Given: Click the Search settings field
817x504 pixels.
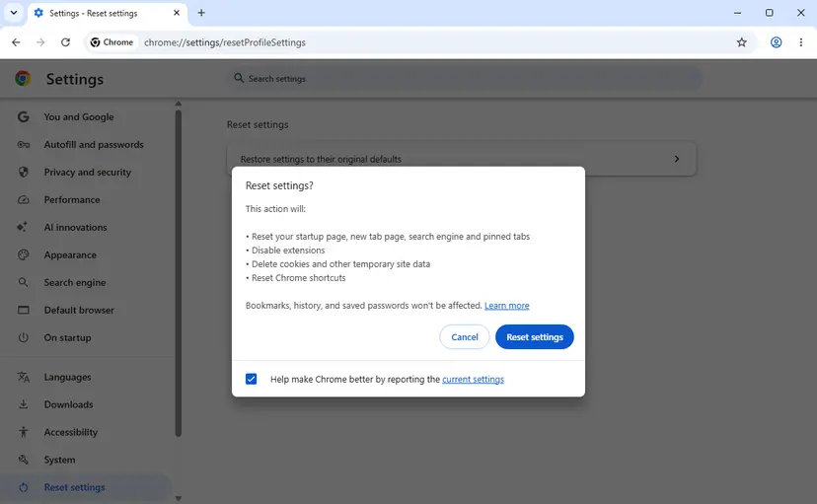Looking at the screenshot, I should click(x=465, y=78).
